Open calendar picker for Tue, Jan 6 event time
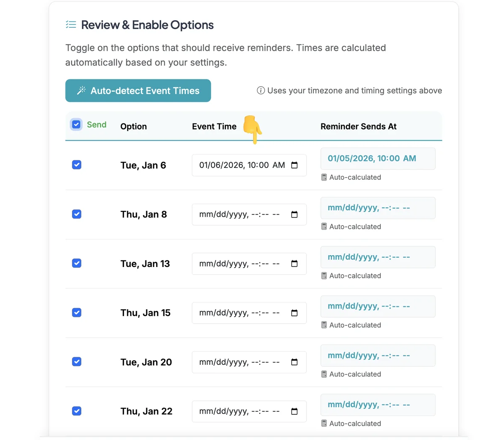This screenshot has width=504, height=440. click(x=294, y=165)
